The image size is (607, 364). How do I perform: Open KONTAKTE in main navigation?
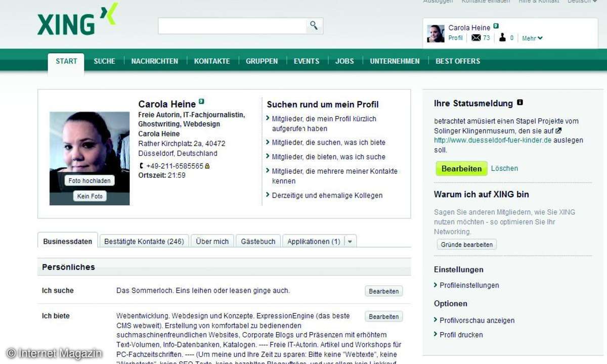pyautogui.click(x=212, y=61)
